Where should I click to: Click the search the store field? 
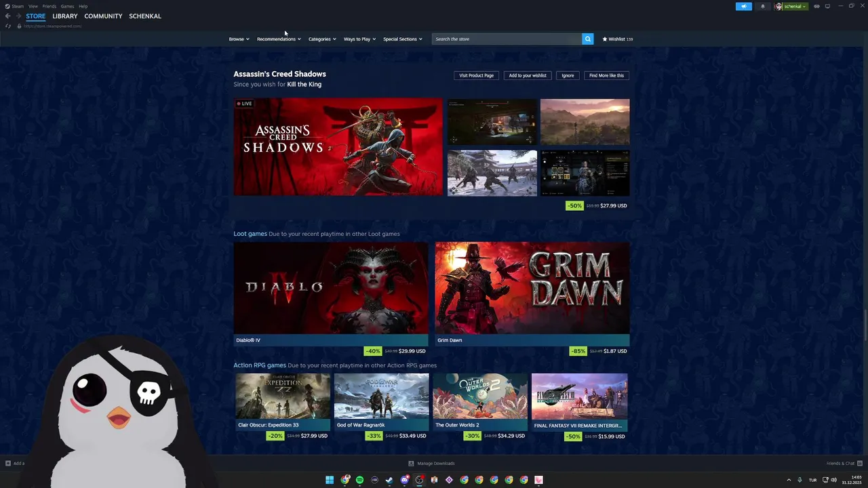507,39
